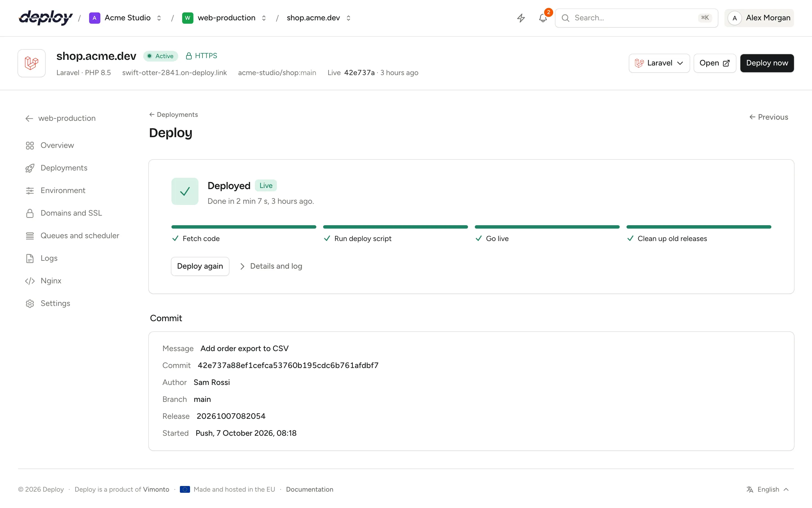Click the full commit hash 42e737a88ef1...
This screenshot has width=812, height=508.
pyautogui.click(x=288, y=365)
